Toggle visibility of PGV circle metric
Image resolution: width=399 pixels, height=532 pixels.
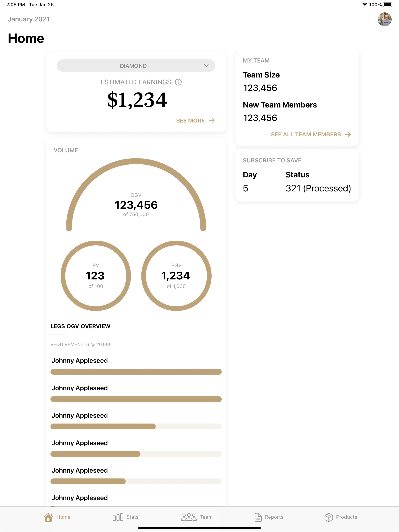pos(176,276)
